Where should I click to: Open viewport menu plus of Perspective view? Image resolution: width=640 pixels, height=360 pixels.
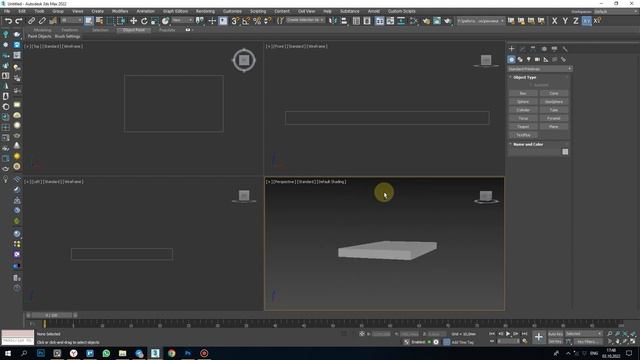coord(268,182)
